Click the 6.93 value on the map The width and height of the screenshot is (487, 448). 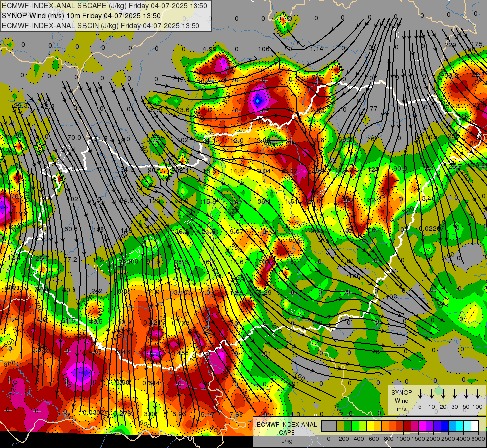pos(179,414)
